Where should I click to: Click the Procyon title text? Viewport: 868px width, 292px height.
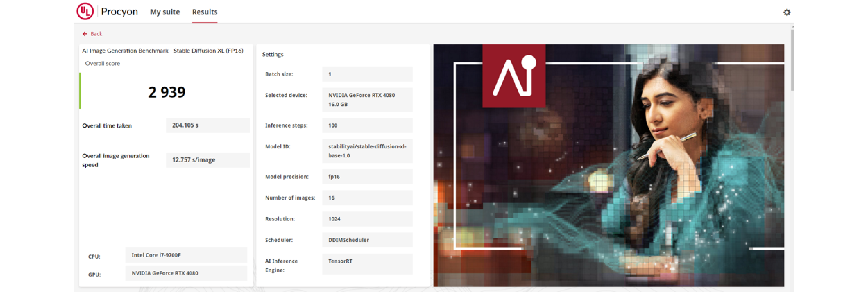(119, 12)
